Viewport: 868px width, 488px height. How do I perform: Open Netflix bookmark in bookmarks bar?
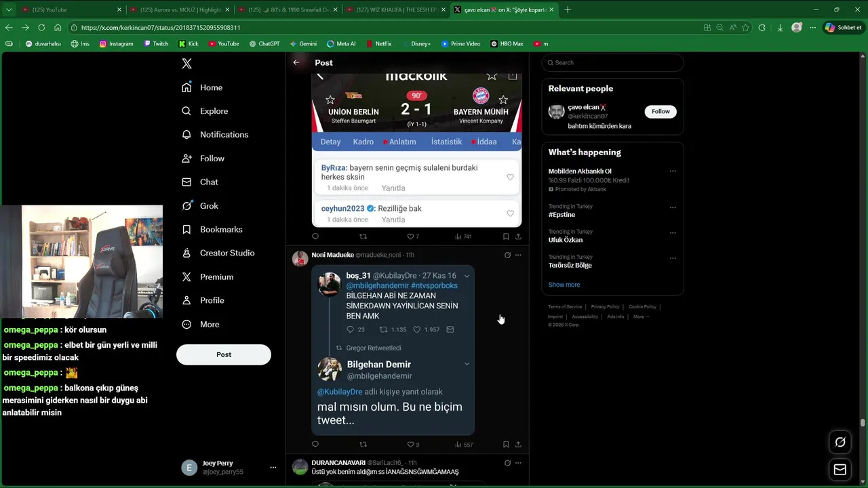[x=378, y=43]
